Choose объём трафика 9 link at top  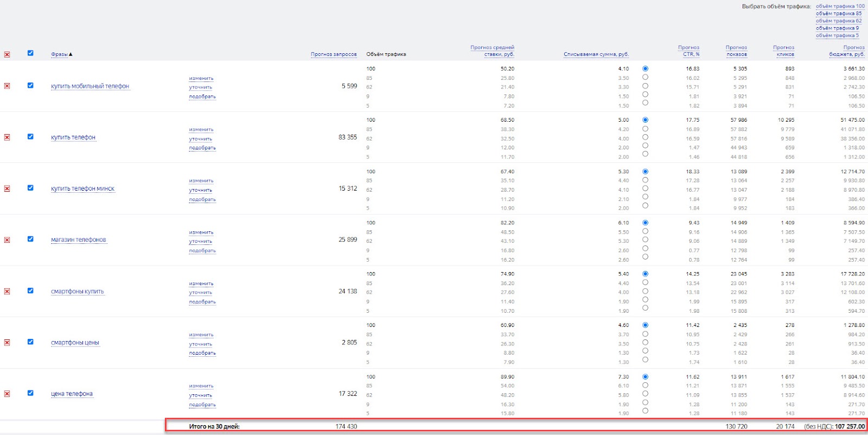click(837, 28)
